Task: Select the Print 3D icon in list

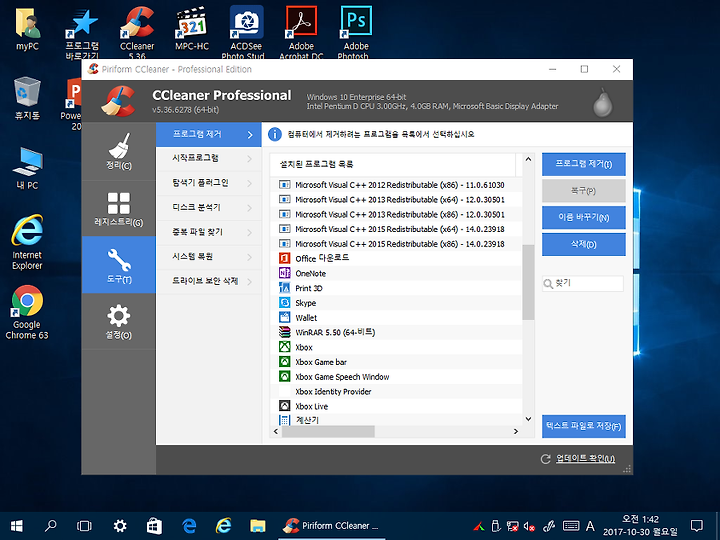Action: pyautogui.click(x=285, y=288)
